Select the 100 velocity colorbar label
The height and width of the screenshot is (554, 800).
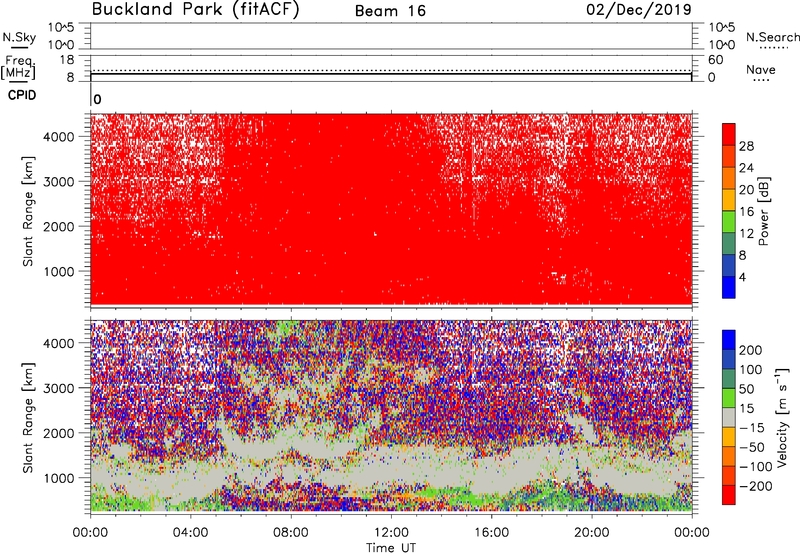(x=750, y=370)
